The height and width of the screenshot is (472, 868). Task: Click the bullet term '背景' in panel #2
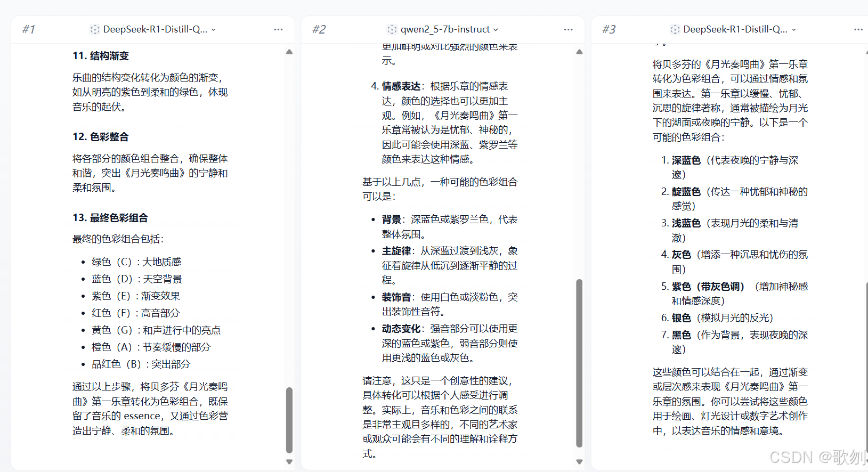[x=392, y=219]
